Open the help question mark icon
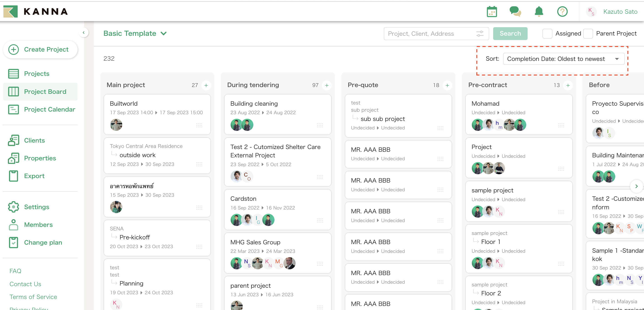The height and width of the screenshot is (310, 644). pos(562,11)
